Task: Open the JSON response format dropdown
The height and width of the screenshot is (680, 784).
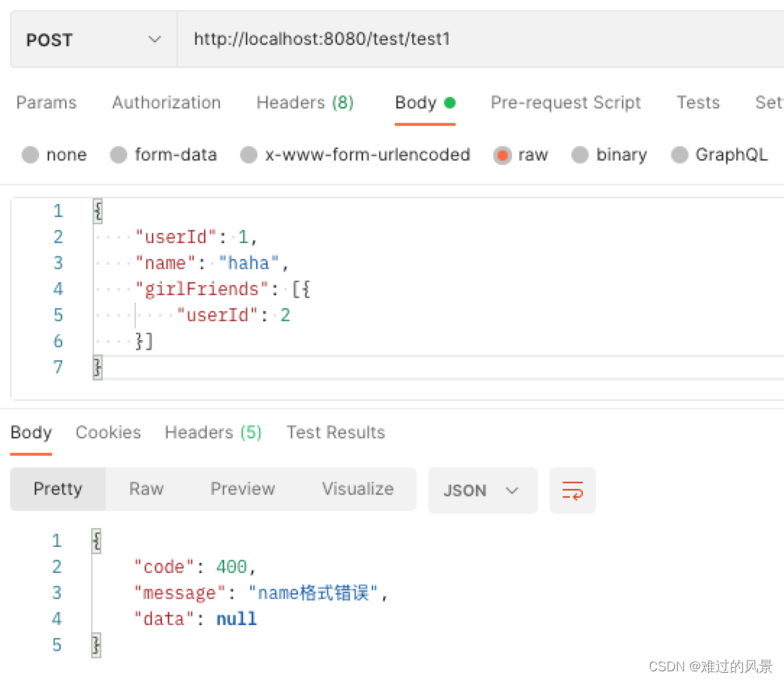Action: 482,490
